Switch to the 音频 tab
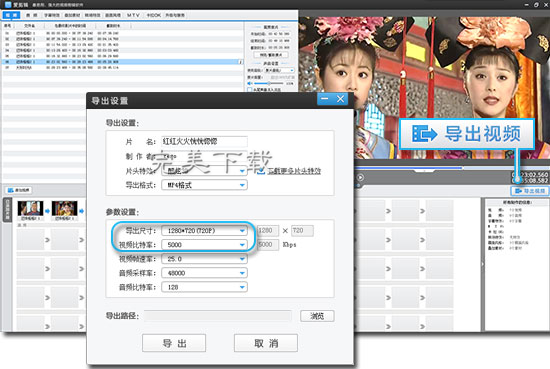This screenshot has width=550, height=369. tap(32, 15)
